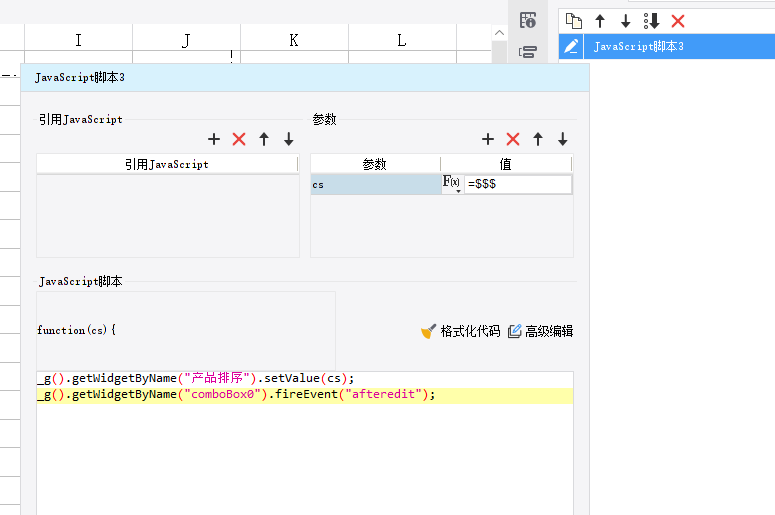Open the widget settings panel icon
Image resolution: width=775 pixels, height=515 pixels.
click(528, 51)
